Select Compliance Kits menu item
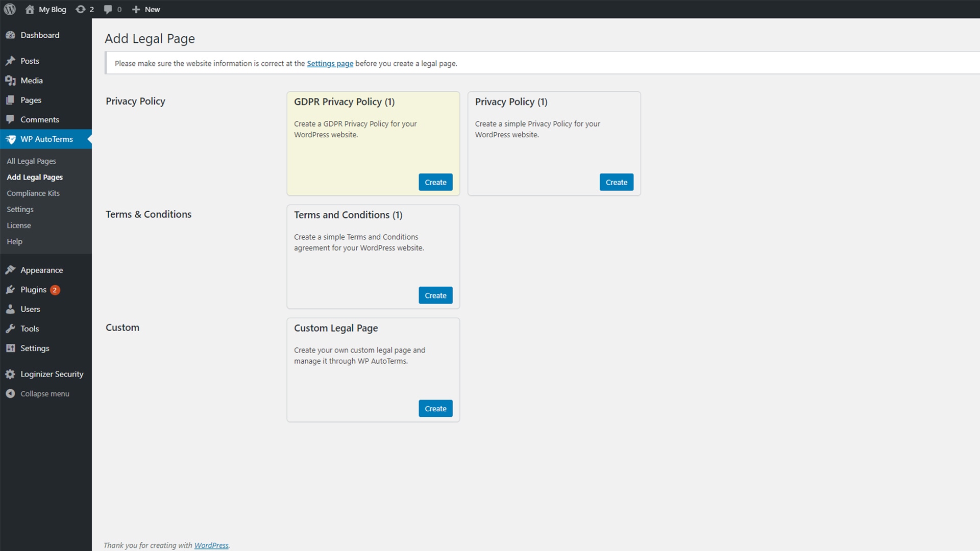Viewport: 980px width, 551px height. point(34,193)
